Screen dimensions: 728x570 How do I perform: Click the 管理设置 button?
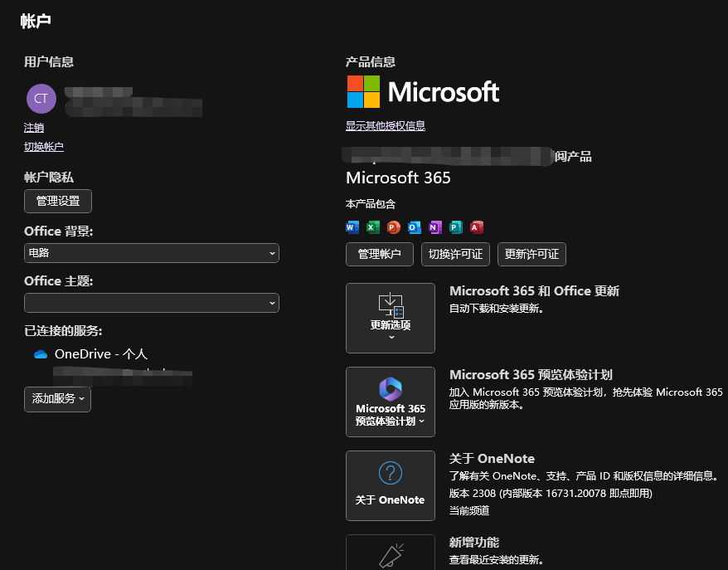point(58,201)
